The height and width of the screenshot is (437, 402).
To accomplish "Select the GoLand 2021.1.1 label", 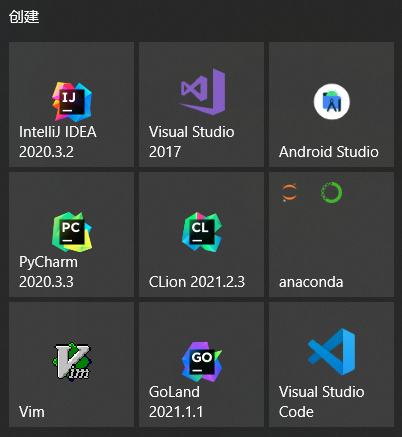I will [x=176, y=402].
